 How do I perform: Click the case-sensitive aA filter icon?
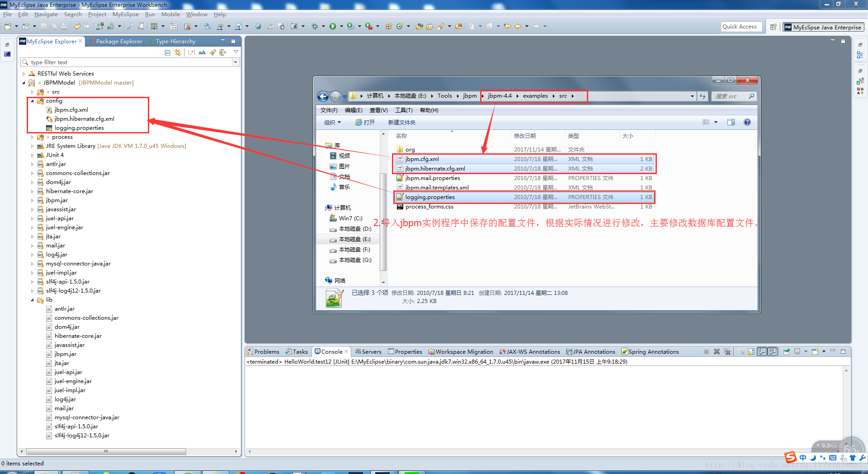click(202, 52)
